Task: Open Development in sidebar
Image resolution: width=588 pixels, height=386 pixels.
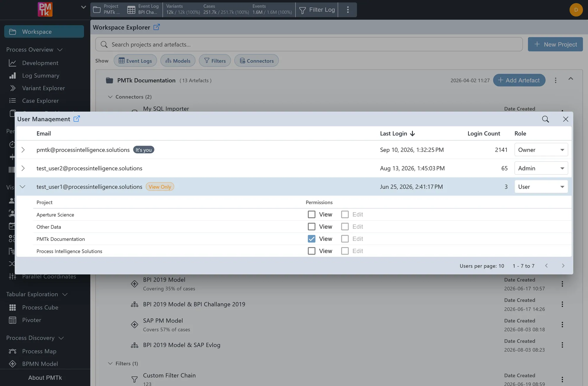Action: coord(40,63)
